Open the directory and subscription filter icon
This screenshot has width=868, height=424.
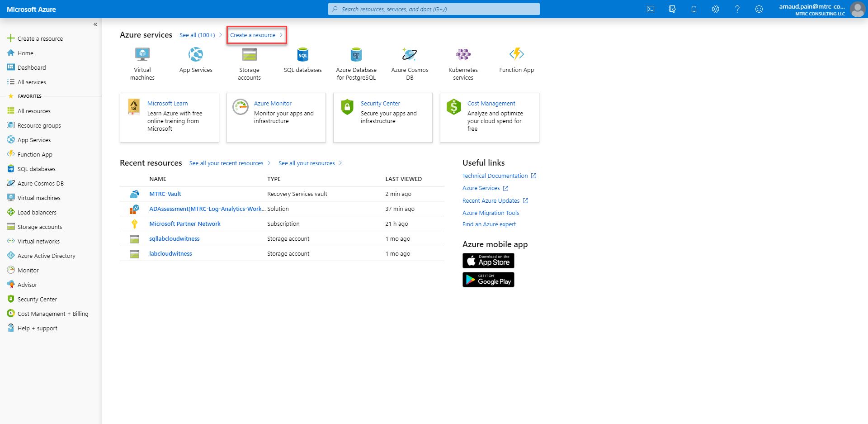click(672, 9)
